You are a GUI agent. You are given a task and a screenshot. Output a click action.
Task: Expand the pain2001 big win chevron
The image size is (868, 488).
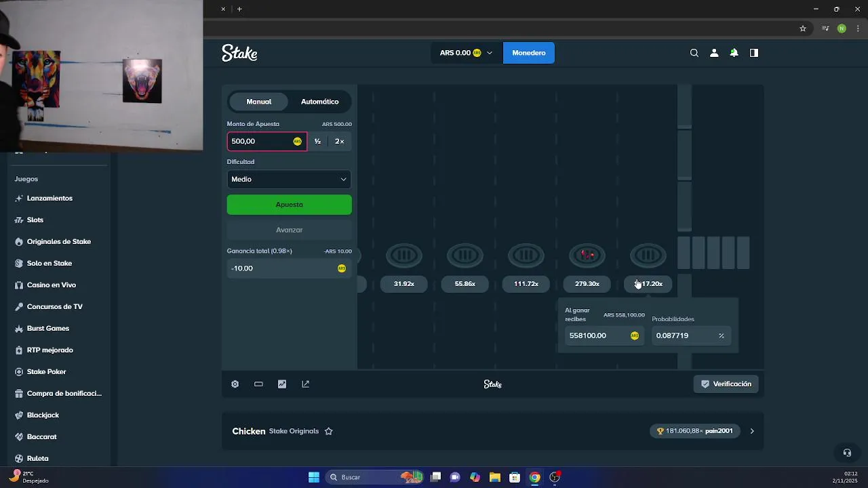click(751, 431)
